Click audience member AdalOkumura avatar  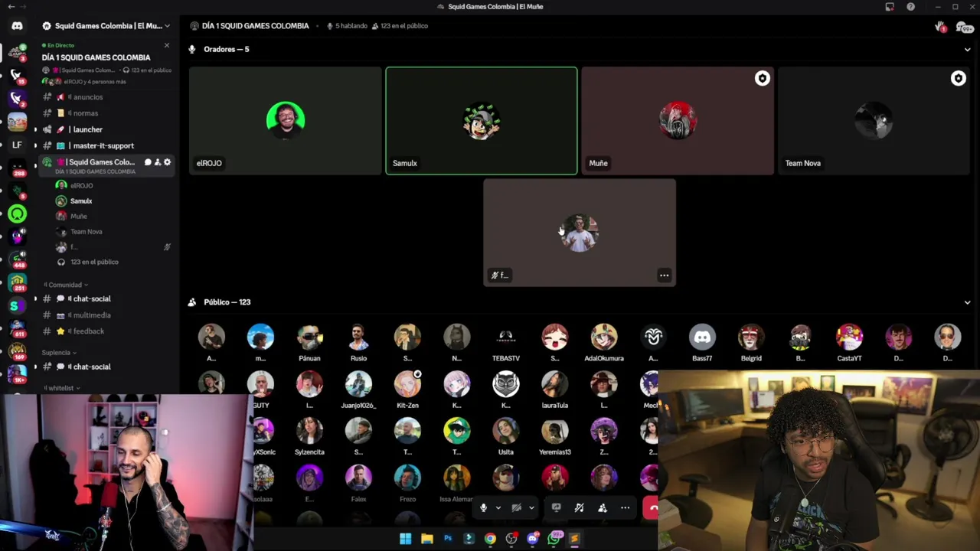604,337
